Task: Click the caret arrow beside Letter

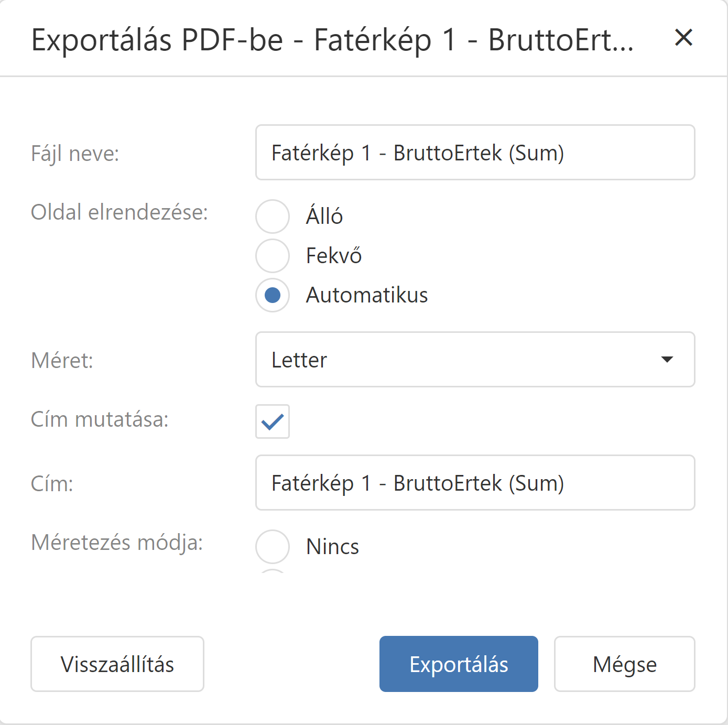Action: tap(667, 360)
